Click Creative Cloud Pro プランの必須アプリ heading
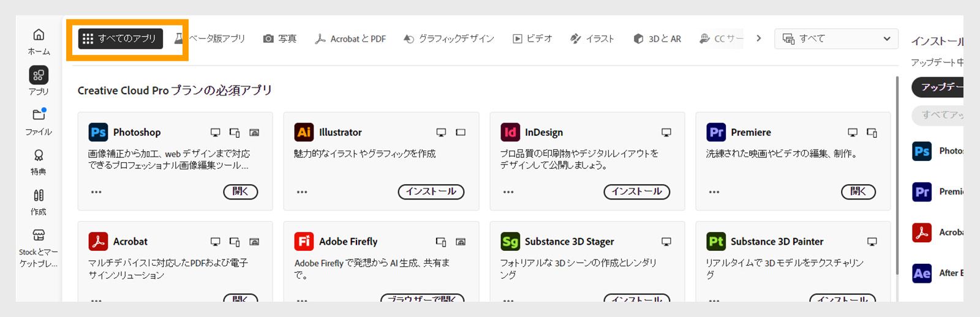Screen dimensions: 980x317 click(175, 90)
